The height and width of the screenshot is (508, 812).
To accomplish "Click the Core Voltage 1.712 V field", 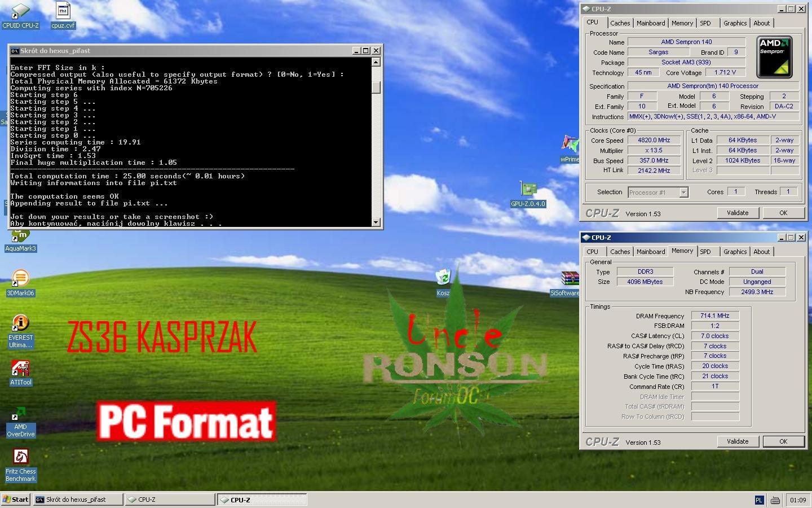I will pos(725,73).
